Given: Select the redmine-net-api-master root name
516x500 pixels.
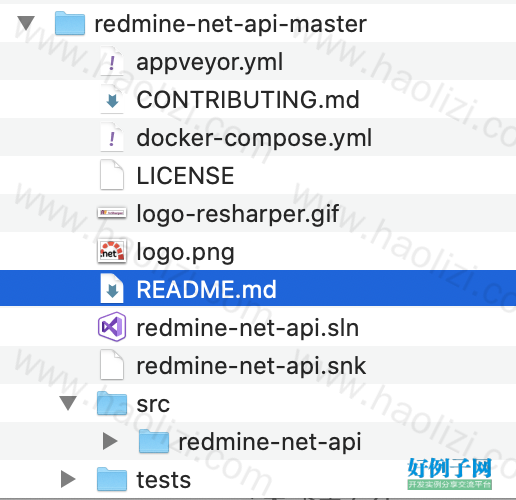Looking at the screenshot, I should 231,24.
